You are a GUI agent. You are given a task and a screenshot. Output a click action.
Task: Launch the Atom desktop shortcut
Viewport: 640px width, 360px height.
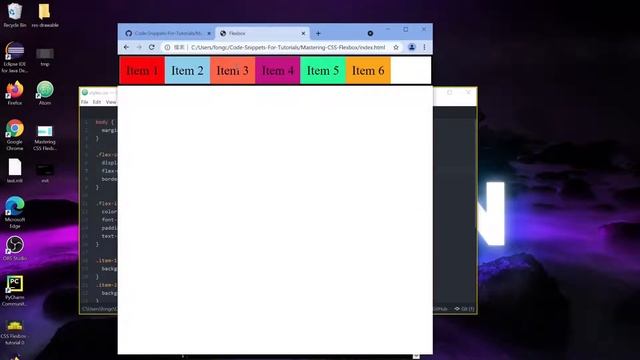coord(45,93)
